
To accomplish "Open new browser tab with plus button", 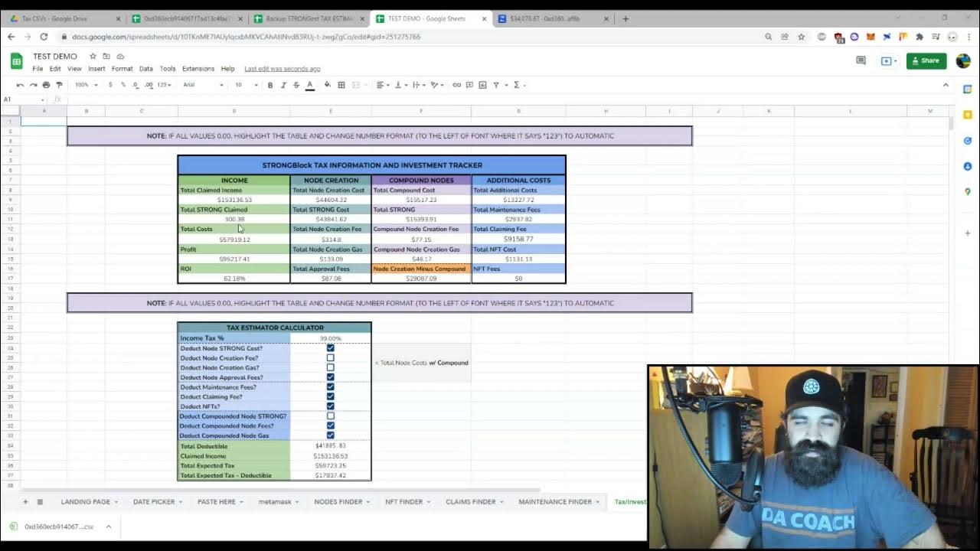I will [x=626, y=18].
